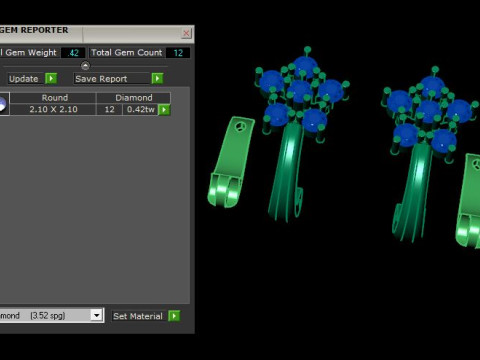Select the left earring's top blue gem
This screenshot has width=480, height=360.
[x=304, y=66]
